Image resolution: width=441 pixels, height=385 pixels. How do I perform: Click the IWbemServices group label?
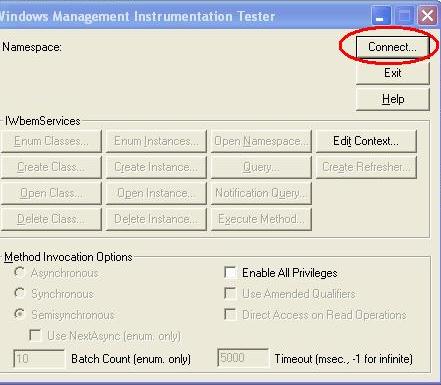[43, 121]
